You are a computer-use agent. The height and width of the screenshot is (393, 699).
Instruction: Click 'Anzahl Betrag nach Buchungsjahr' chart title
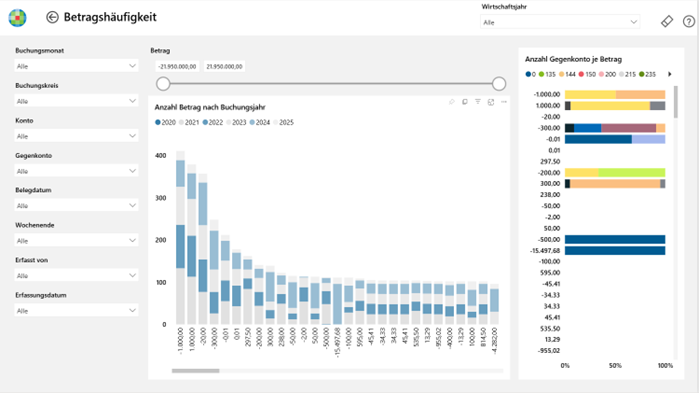pyautogui.click(x=210, y=107)
